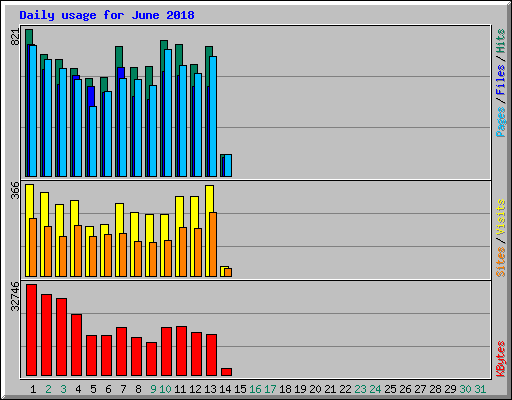Click day 6 on the x-axis
The width and height of the screenshot is (512, 400).
pos(108,389)
